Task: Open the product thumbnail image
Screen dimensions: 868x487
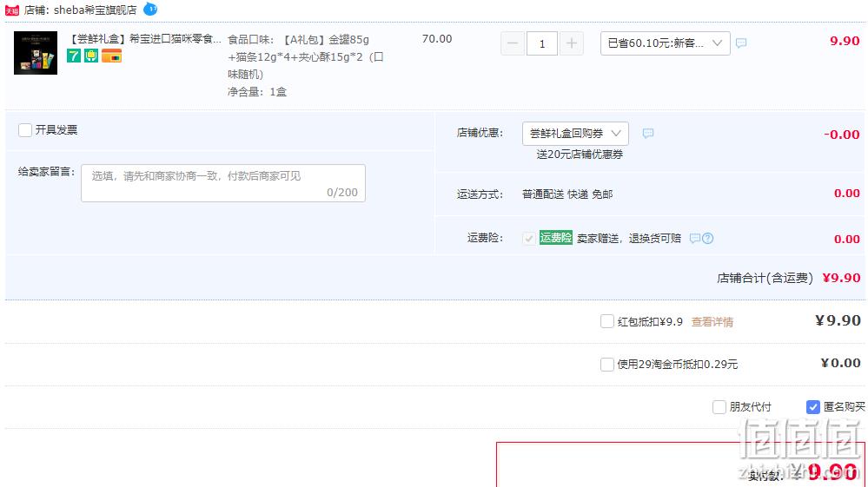Action: point(36,53)
